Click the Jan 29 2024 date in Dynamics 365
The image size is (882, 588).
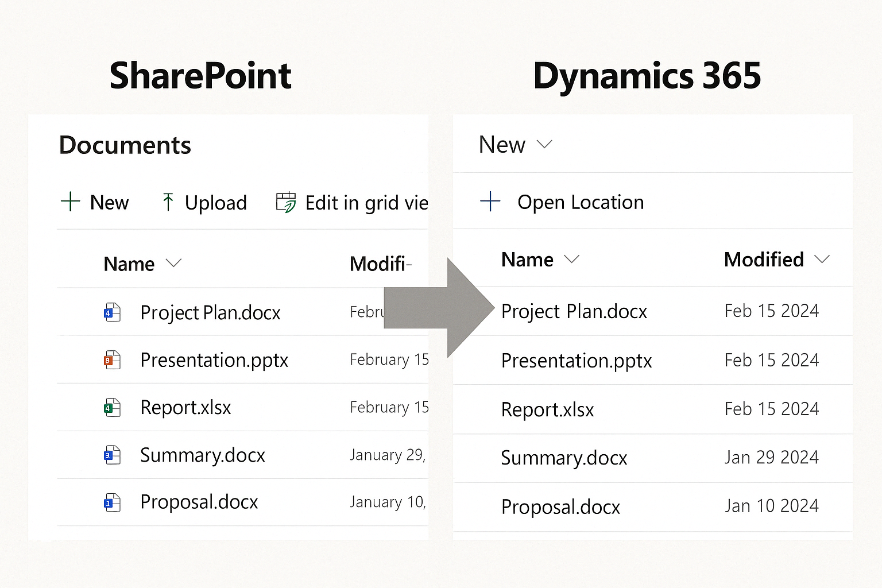click(x=772, y=457)
